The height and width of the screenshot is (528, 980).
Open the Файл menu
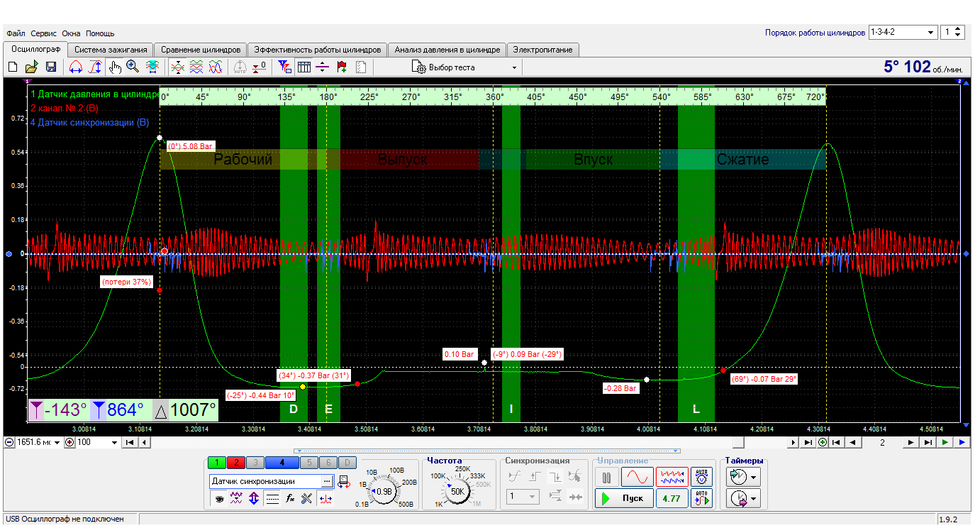click(14, 33)
